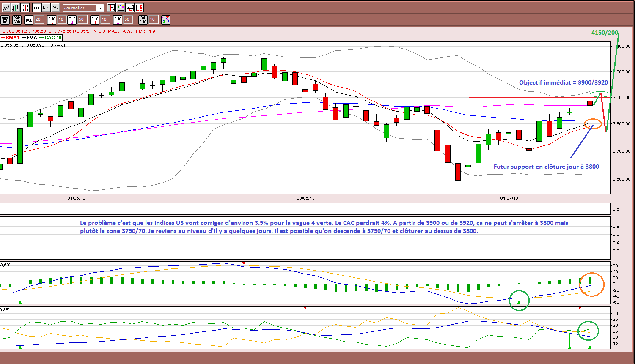
Task: Toggle percent scale
Action: [x=55, y=8]
